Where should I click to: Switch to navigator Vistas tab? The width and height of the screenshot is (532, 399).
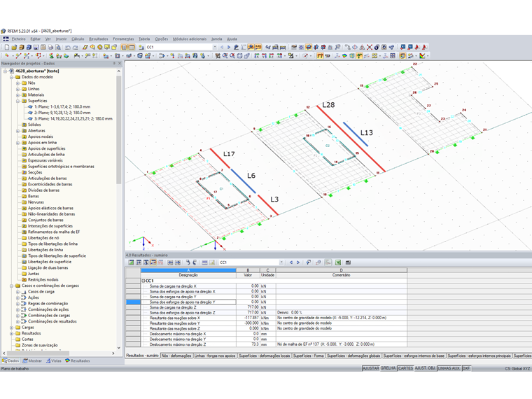[x=54, y=360]
